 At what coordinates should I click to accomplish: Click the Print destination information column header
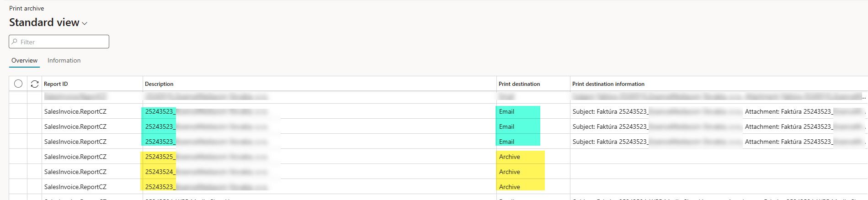click(608, 84)
